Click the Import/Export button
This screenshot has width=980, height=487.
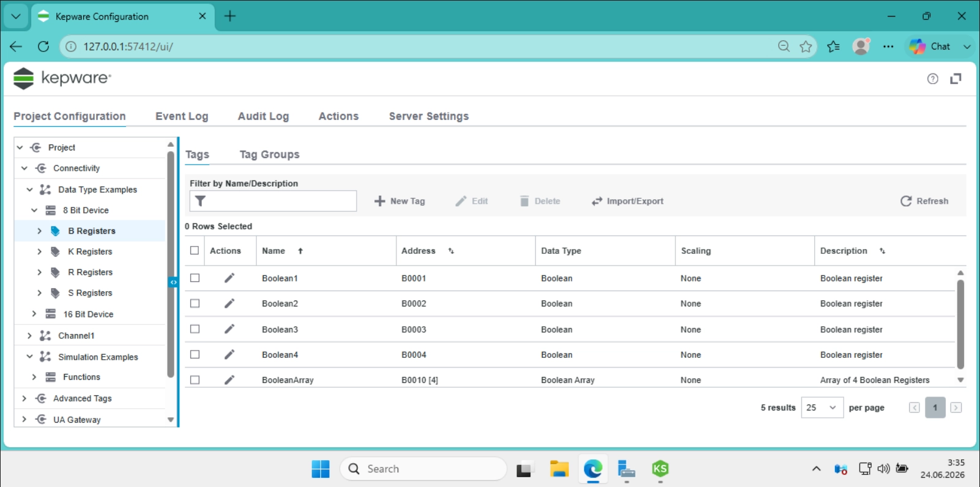(627, 201)
